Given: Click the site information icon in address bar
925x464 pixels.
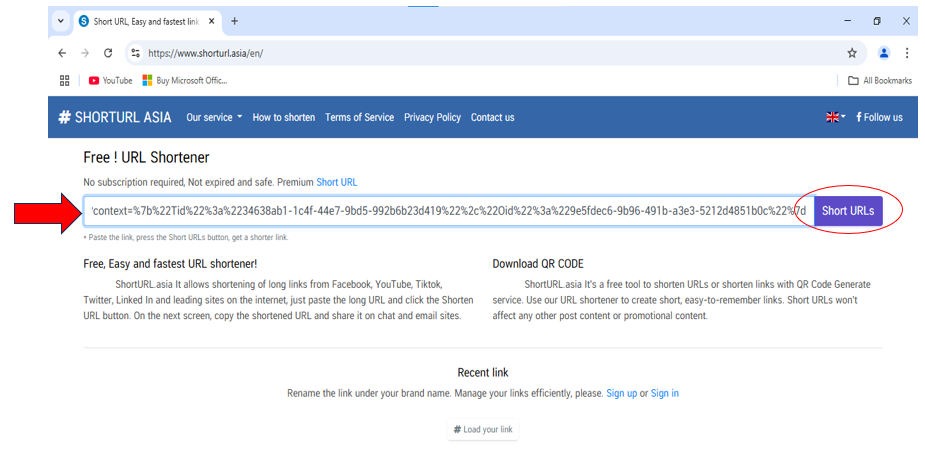Looking at the screenshot, I should (x=136, y=53).
